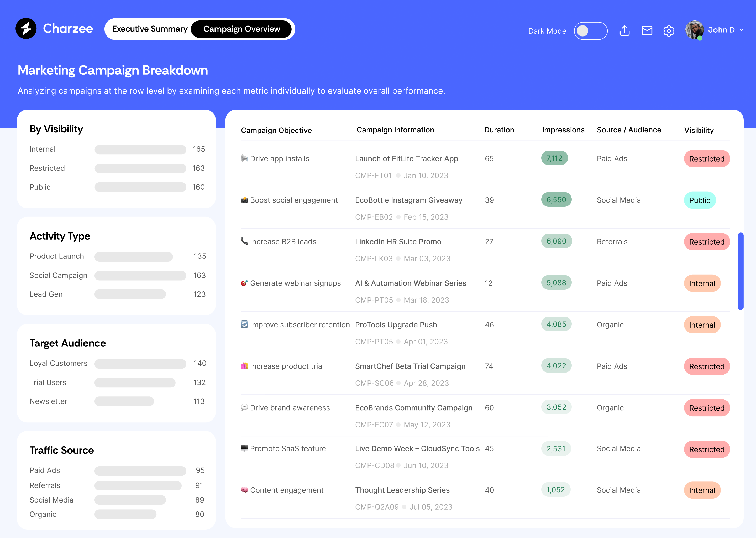The height and width of the screenshot is (538, 756).
Task: Open settings via the gear icon
Action: coord(669,31)
